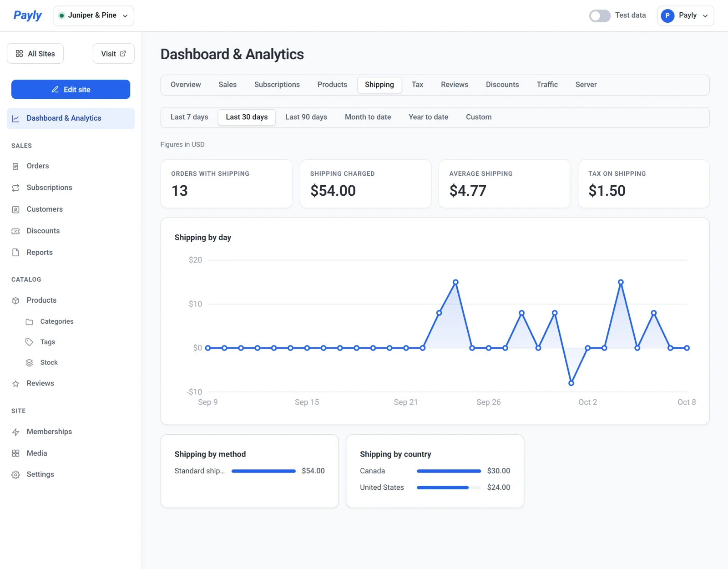Select the Custom date range
The width and height of the screenshot is (728, 569).
click(479, 117)
